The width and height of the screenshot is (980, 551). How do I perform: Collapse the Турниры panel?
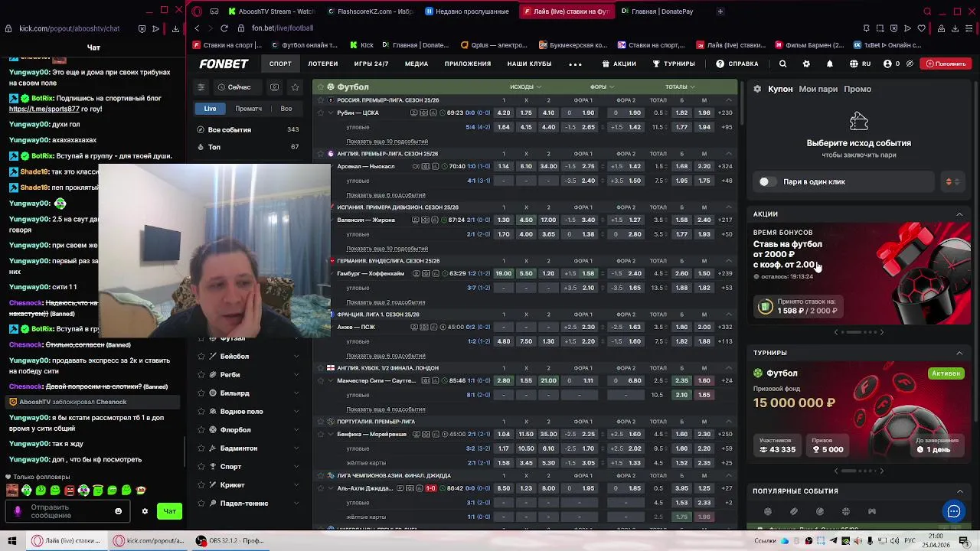pyautogui.click(x=959, y=353)
